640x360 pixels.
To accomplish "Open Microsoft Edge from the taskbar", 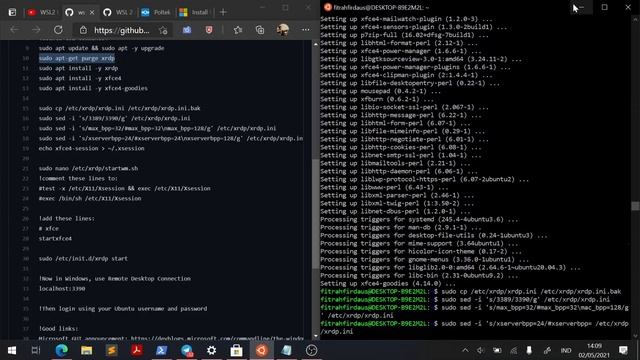I will point(62,350).
